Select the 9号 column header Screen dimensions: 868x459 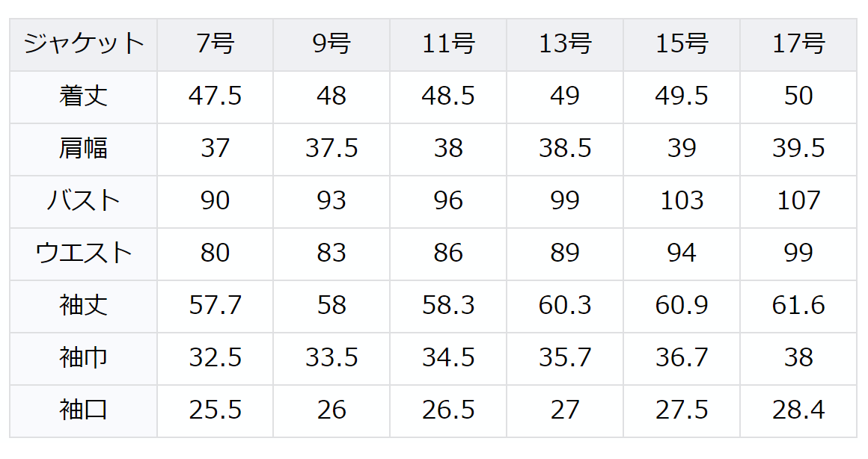(x=331, y=44)
